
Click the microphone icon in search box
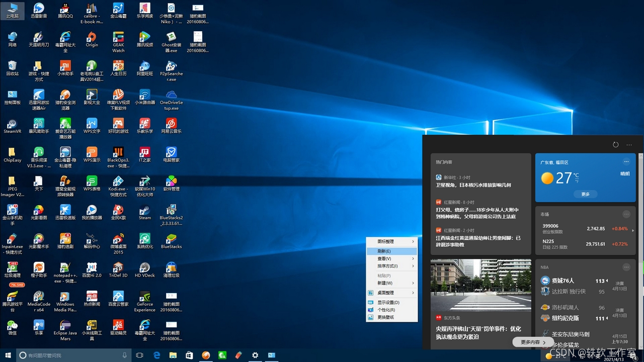[125, 355]
